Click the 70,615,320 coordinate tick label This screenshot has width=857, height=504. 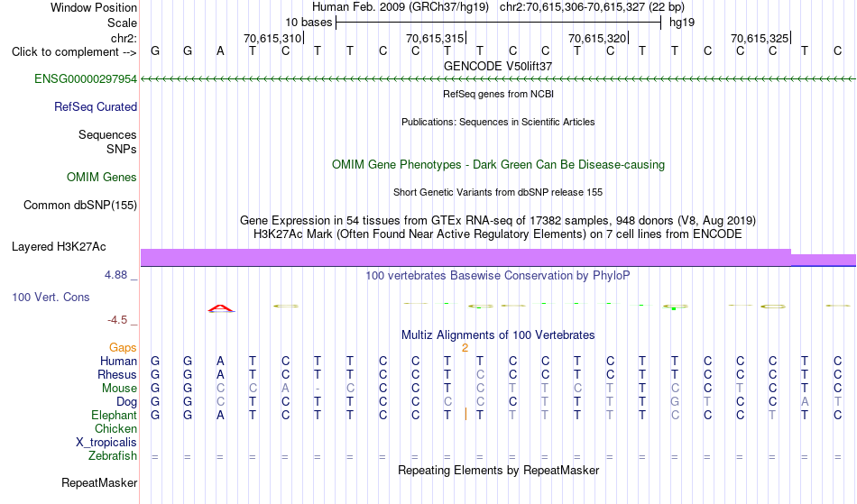pyautogui.click(x=597, y=38)
